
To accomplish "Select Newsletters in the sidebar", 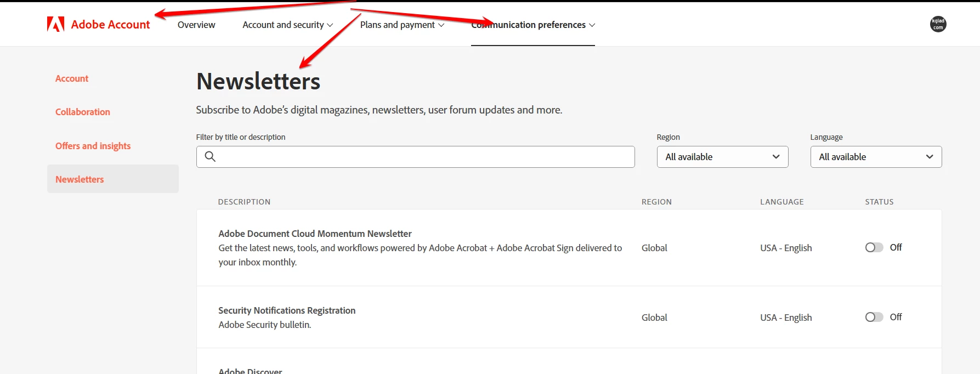I will [113, 179].
